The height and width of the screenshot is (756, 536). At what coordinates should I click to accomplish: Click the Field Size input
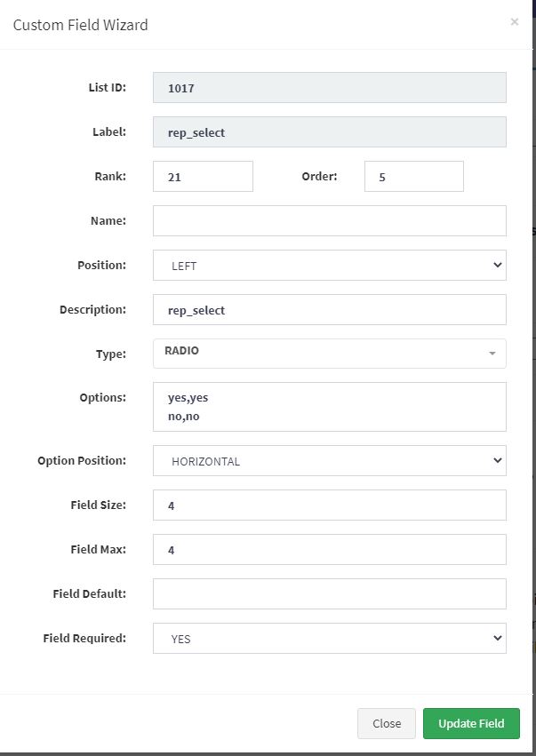coord(330,505)
